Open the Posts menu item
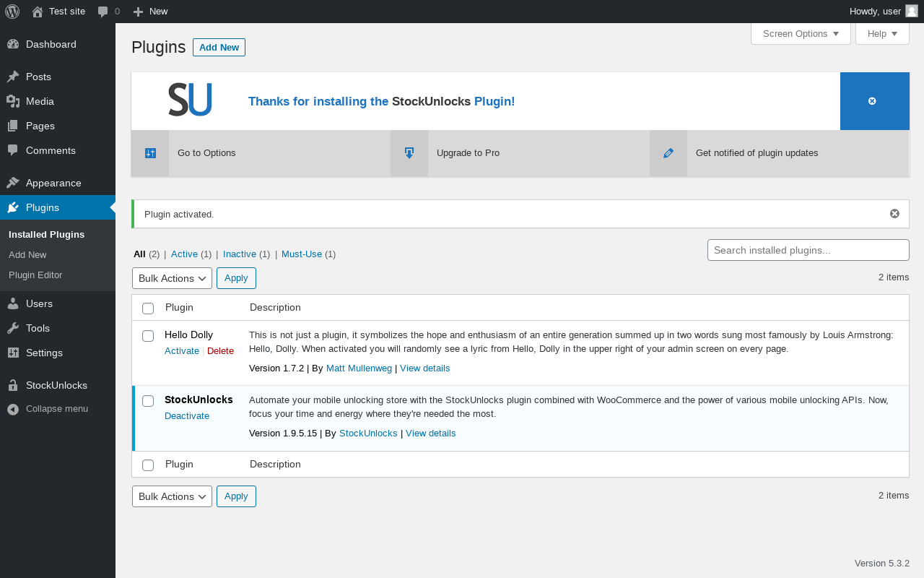The image size is (924, 578). pos(58,77)
